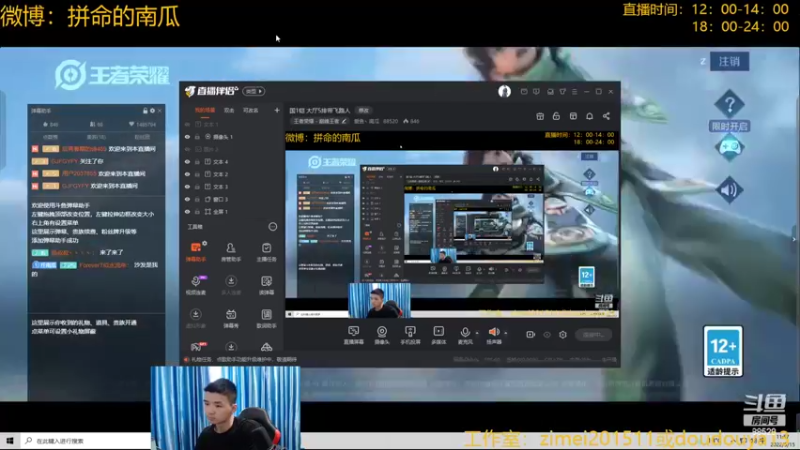Add a 摄像头 camera source
Screen dimensions: 800x450
pos(382,335)
